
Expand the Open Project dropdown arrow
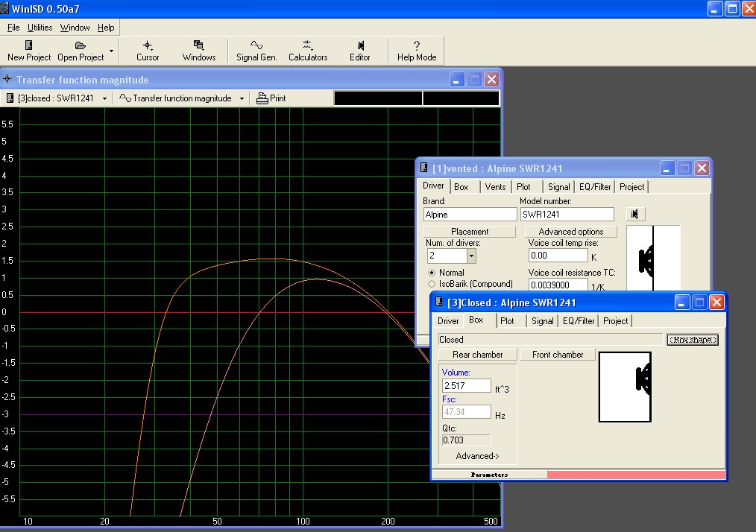(111, 51)
